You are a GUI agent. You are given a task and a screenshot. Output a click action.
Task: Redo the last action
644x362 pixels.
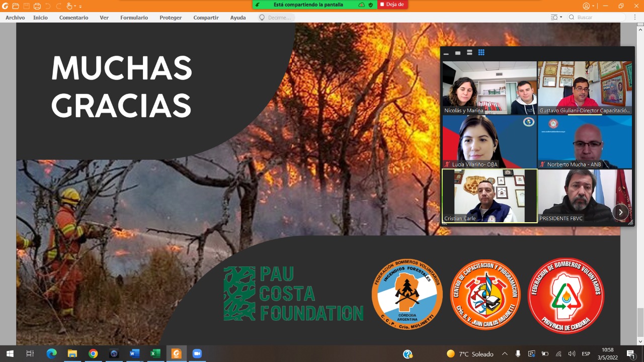(x=58, y=6)
